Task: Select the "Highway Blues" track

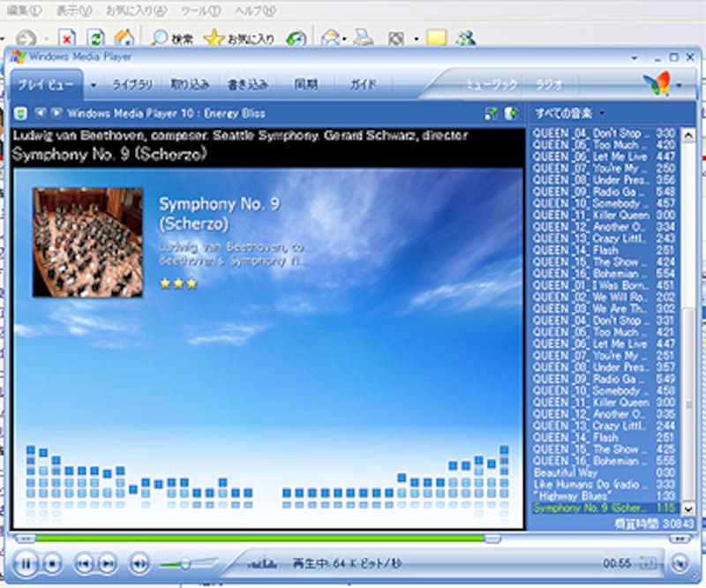Action: [x=604, y=496]
